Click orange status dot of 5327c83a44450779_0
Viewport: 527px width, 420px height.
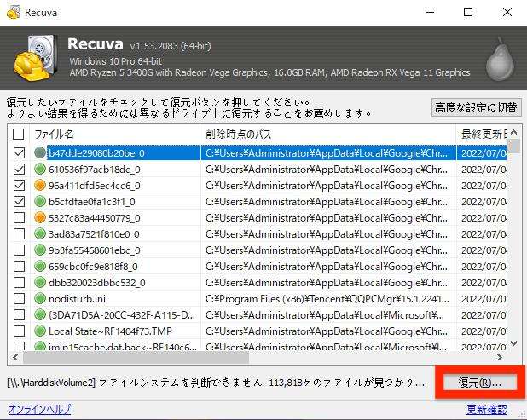click(x=40, y=218)
